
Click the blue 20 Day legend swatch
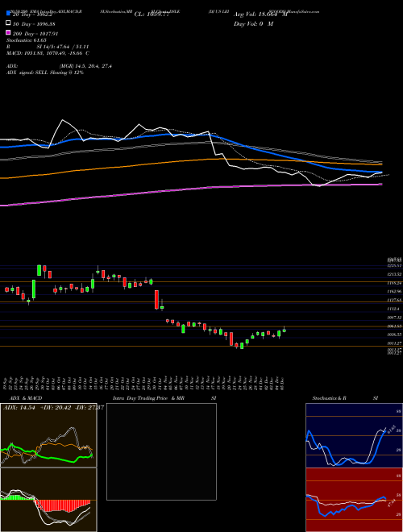click(x=8, y=14)
